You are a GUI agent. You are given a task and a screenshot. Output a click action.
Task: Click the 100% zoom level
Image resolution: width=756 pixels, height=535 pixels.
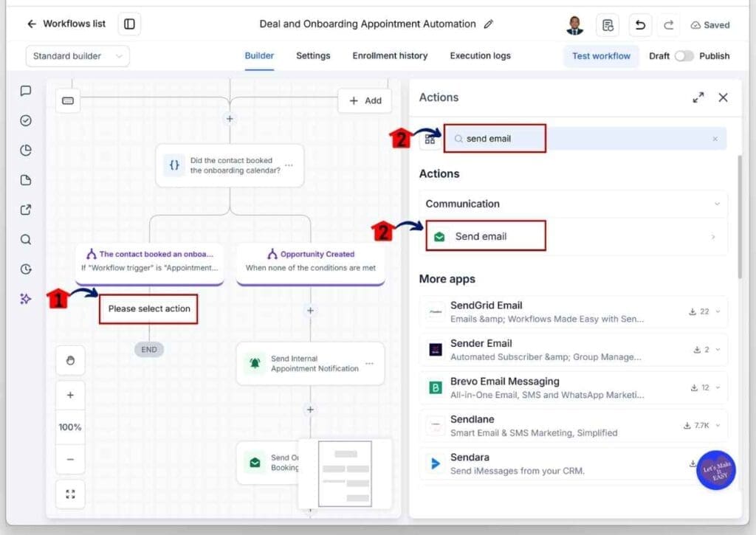point(70,427)
